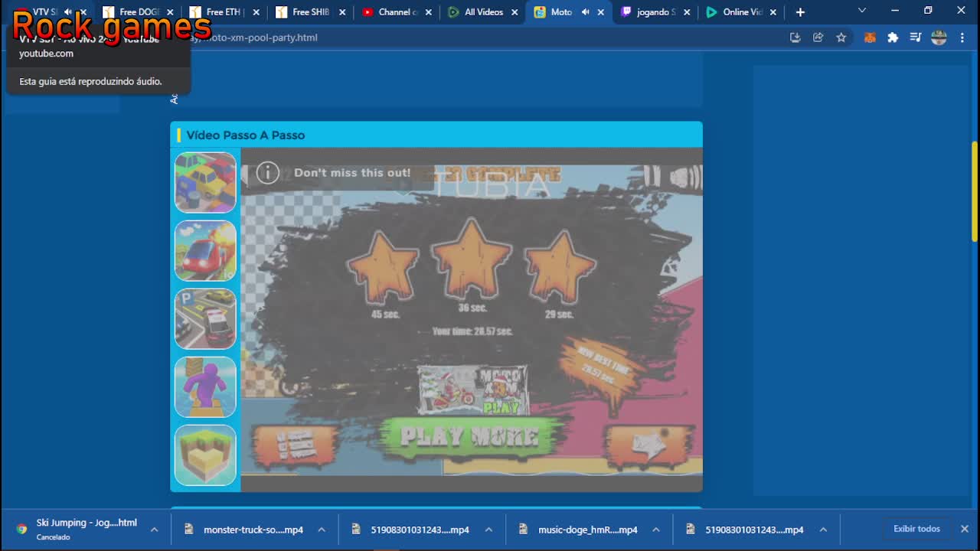
Task: Click the green PLAY MORE button
Action: pos(470,437)
